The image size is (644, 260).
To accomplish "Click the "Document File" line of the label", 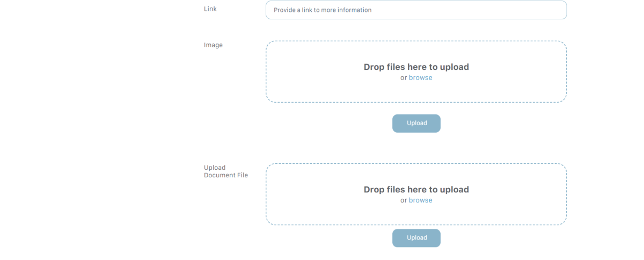I will pos(226,175).
